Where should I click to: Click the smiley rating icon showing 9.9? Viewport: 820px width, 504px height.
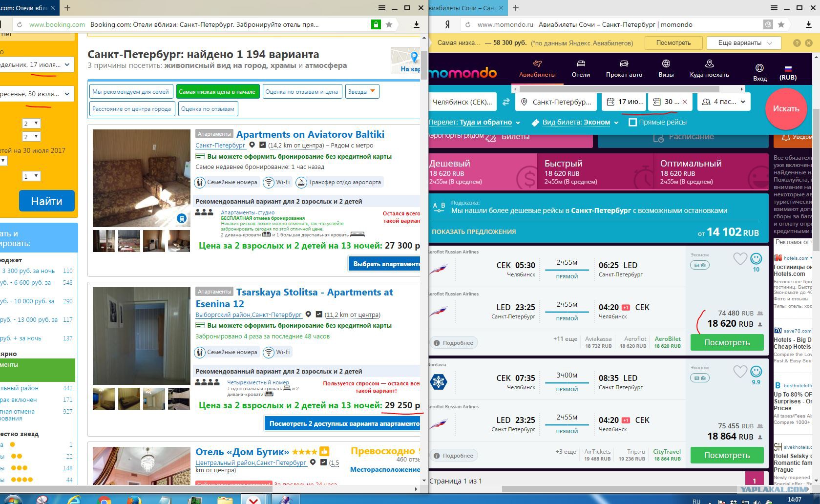tap(756, 372)
